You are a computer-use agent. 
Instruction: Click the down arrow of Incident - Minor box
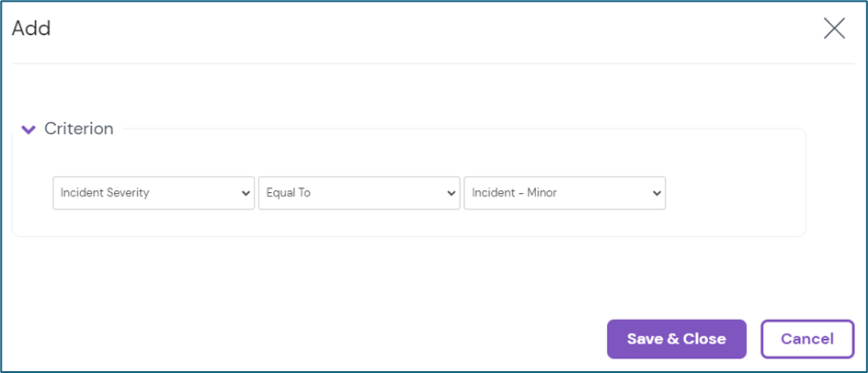coord(657,194)
